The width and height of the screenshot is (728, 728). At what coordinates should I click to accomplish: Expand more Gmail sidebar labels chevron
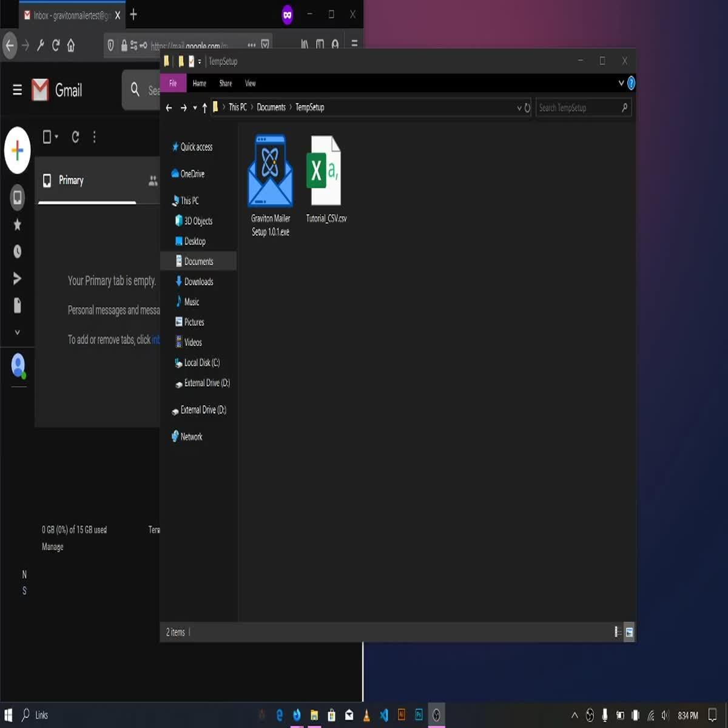pos(18,332)
